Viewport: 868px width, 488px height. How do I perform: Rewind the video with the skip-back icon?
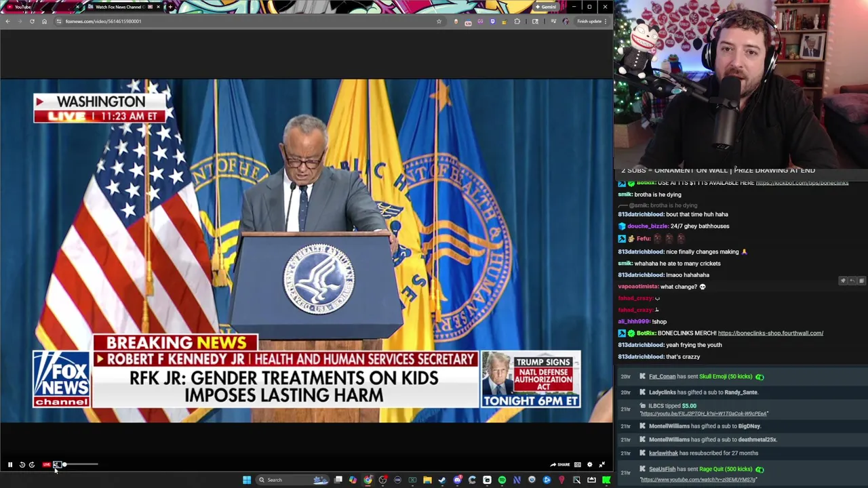point(22,465)
